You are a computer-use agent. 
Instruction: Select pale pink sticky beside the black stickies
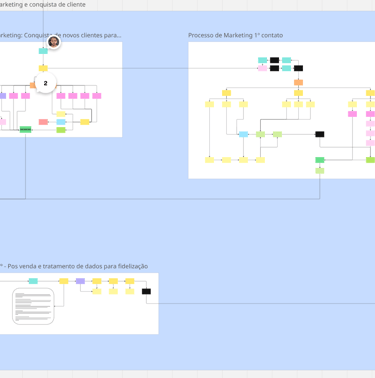tap(263, 68)
